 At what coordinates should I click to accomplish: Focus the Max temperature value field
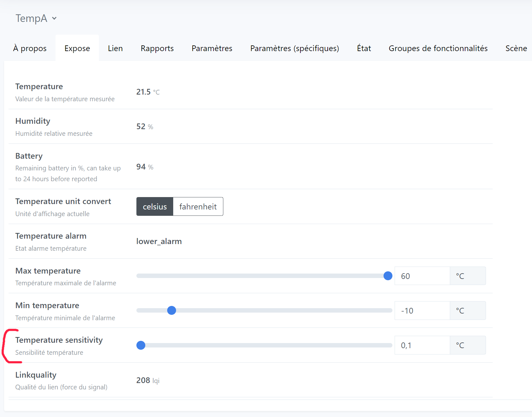tap(422, 276)
